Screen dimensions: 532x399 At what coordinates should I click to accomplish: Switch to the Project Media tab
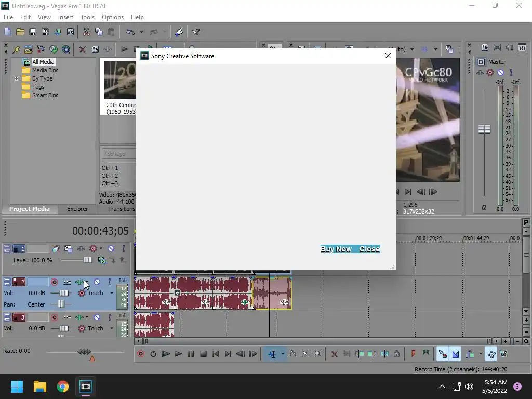pyautogui.click(x=30, y=209)
